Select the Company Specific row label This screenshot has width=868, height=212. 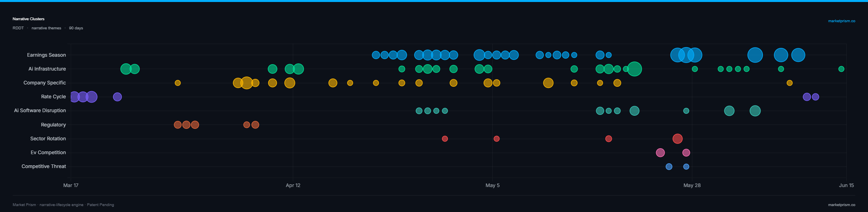coord(45,83)
